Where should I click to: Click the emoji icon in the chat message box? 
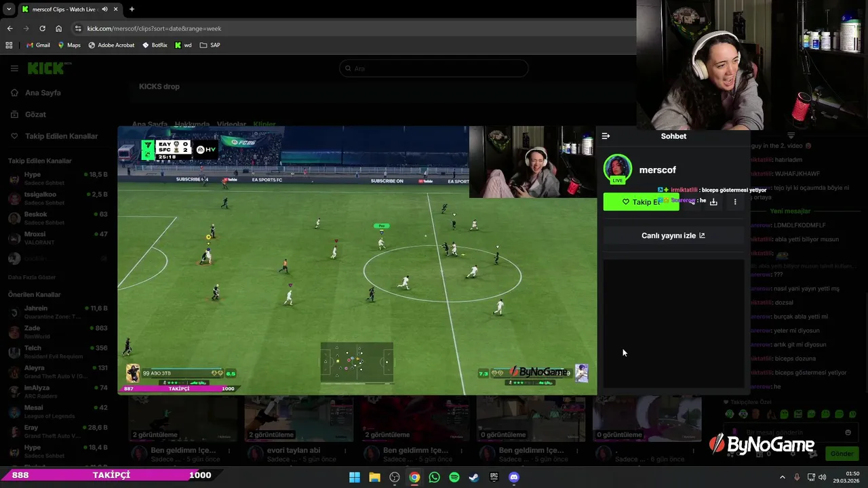click(x=848, y=432)
